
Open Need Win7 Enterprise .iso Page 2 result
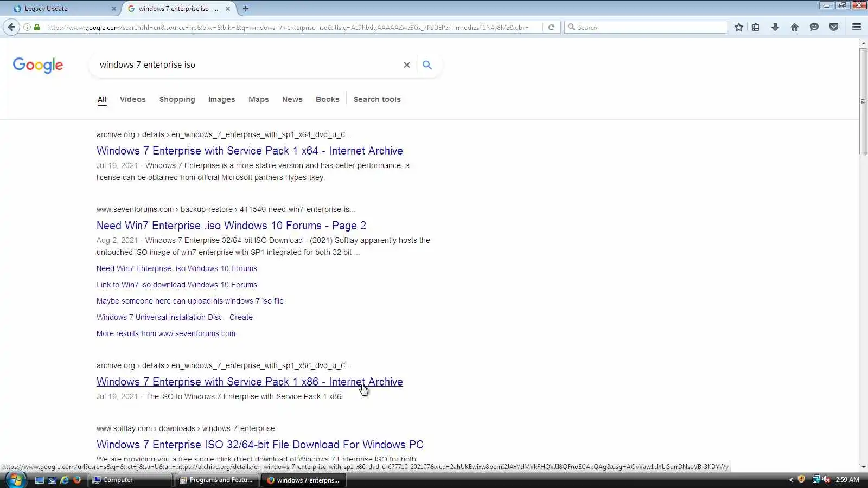click(231, 226)
